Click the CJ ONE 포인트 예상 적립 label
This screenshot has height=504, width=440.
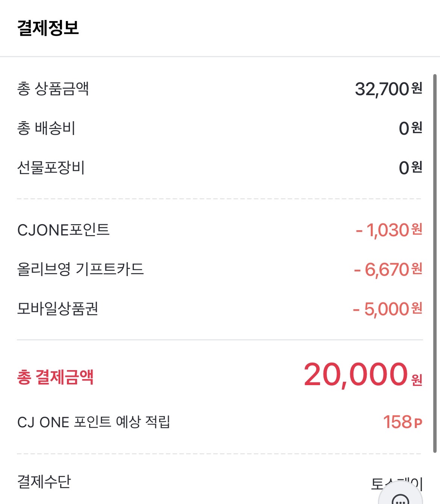coord(94,422)
